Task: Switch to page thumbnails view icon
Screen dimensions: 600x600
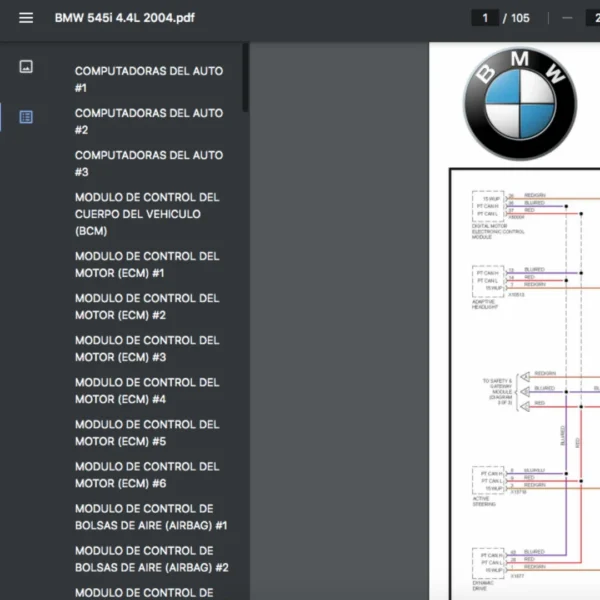Action: 26,67
